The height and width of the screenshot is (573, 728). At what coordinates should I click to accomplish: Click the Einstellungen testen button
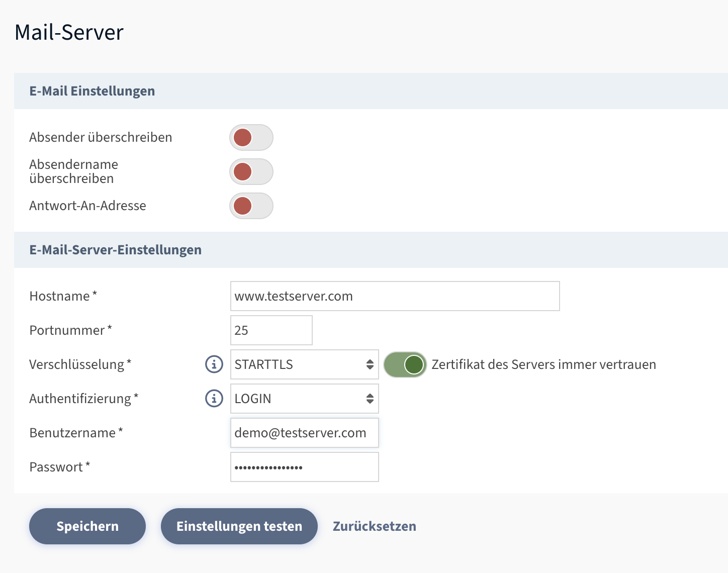239,526
